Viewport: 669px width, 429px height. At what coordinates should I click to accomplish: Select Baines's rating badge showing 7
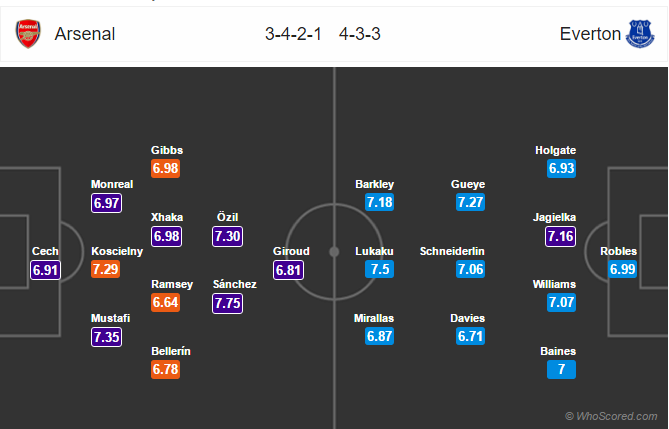pyautogui.click(x=562, y=370)
